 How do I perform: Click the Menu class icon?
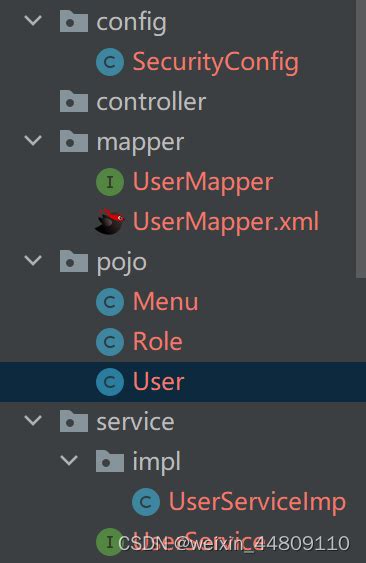pyautogui.click(x=110, y=302)
